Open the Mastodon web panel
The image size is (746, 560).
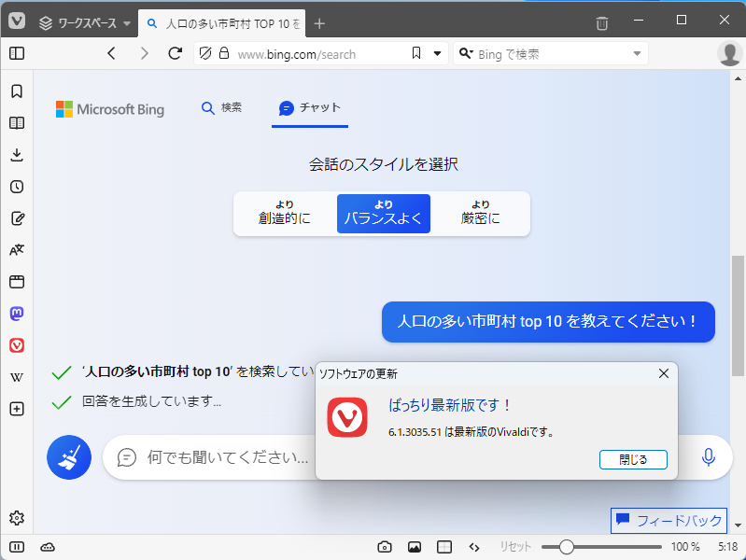click(17, 314)
